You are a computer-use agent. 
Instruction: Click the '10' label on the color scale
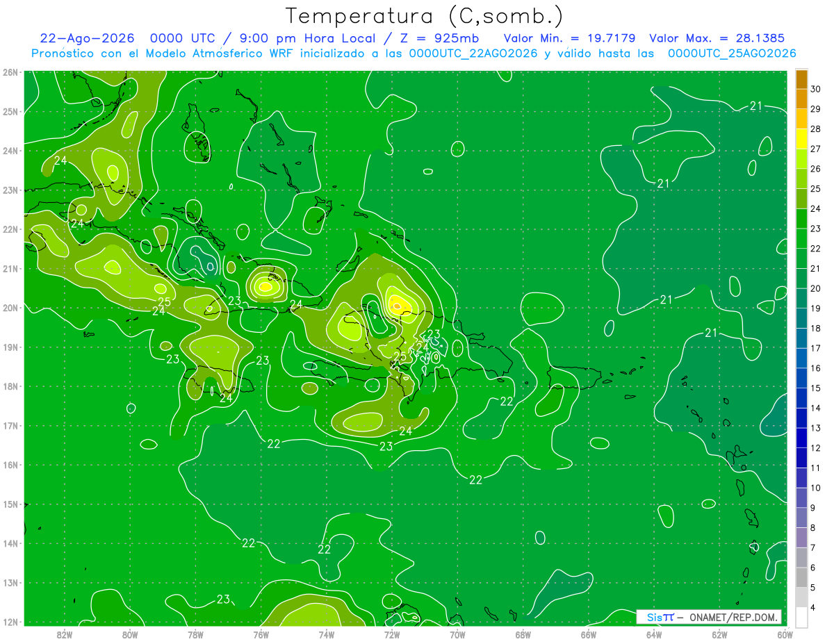[x=816, y=488]
